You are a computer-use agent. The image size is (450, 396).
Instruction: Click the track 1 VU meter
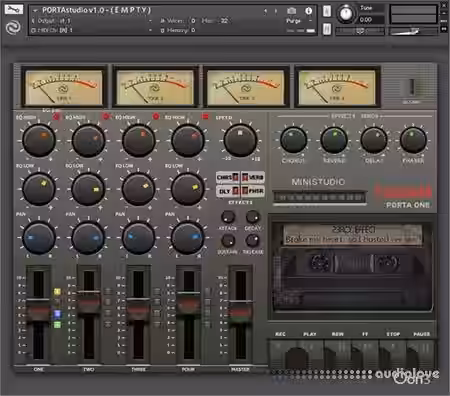(64, 87)
